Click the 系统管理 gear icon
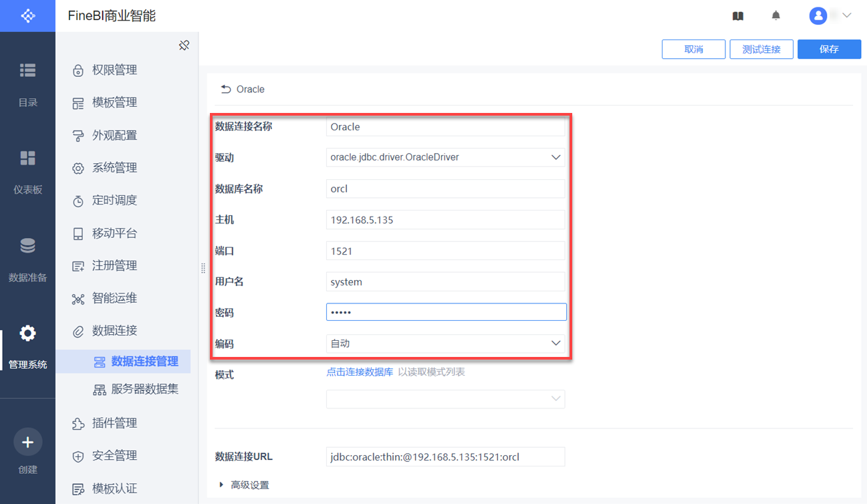 point(78,168)
